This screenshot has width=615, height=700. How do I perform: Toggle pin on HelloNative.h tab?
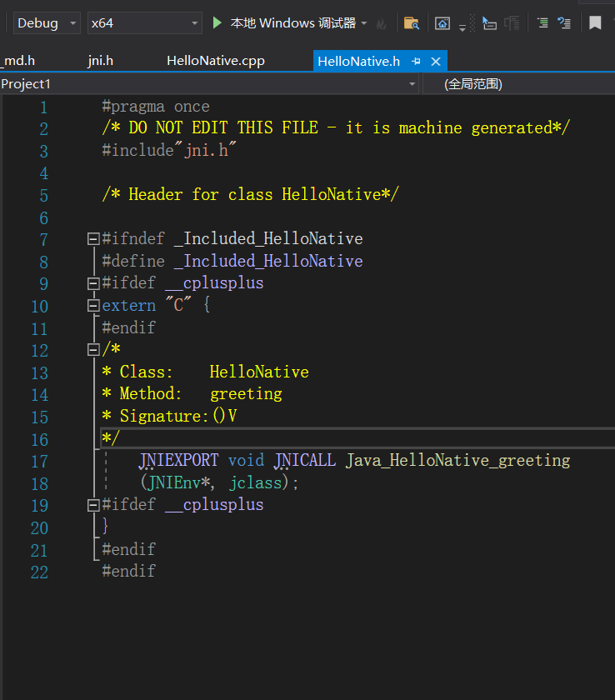click(417, 62)
